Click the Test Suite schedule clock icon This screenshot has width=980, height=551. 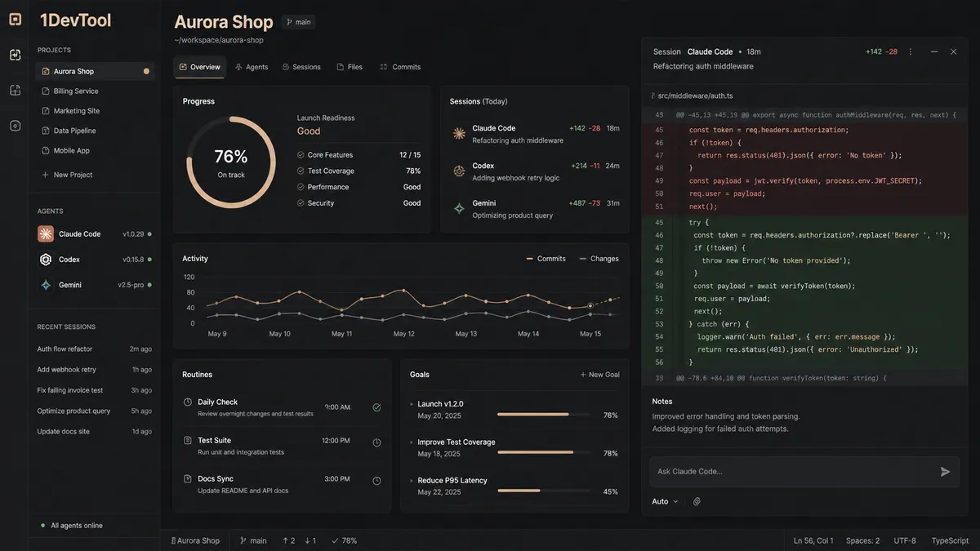coord(376,442)
